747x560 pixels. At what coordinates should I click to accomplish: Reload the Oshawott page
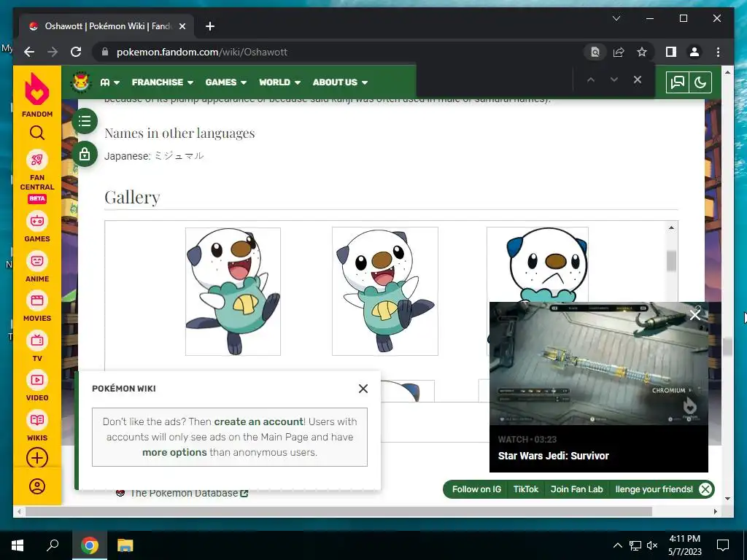tap(76, 52)
